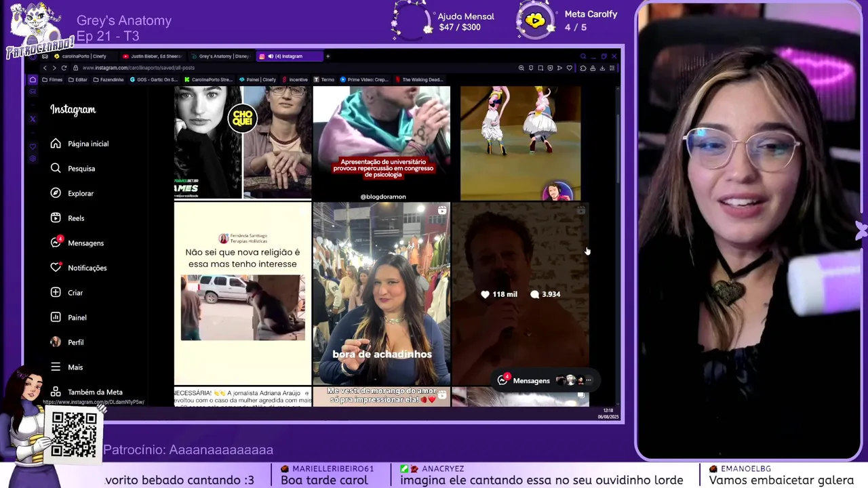Open 'Me vesti de morango do amor' post
The image size is (868, 488).
381,396
